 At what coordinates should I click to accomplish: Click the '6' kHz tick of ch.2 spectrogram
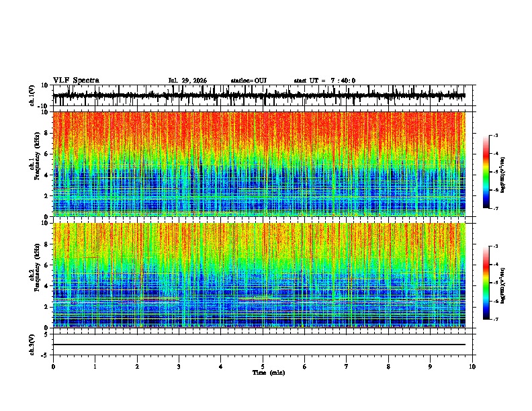click(x=46, y=265)
